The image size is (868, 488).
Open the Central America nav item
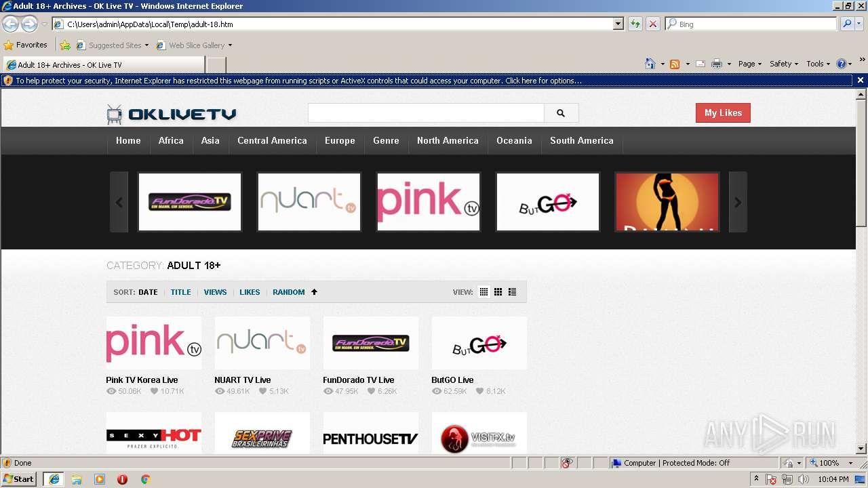point(272,140)
